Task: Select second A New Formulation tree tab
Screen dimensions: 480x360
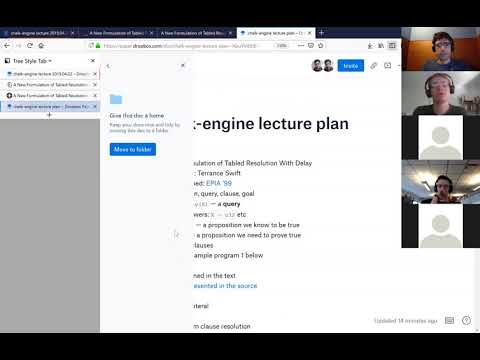Action: [51, 96]
